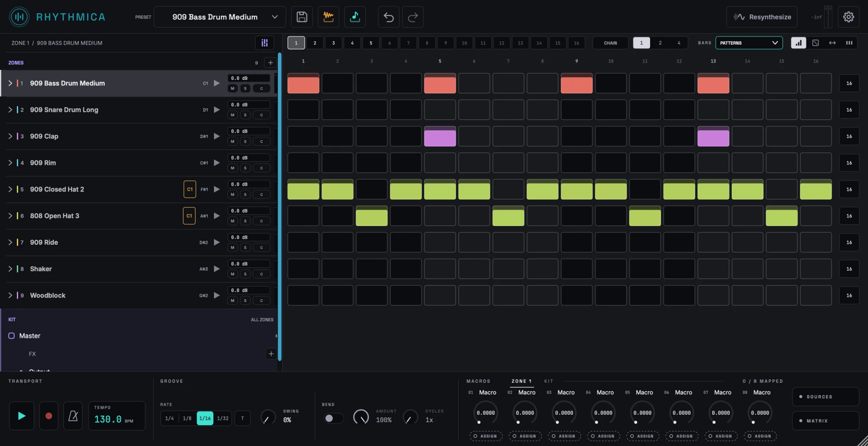This screenshot has height=446, width=868.
Task: Mute the 909 Closed Hat 2 zone
Action: click(x=233, y=194)
